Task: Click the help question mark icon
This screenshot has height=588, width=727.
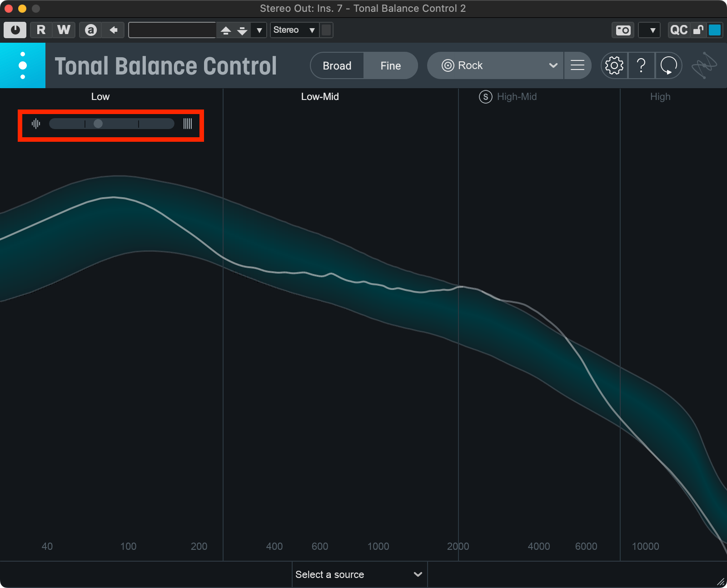Action: tap(641, 66)
